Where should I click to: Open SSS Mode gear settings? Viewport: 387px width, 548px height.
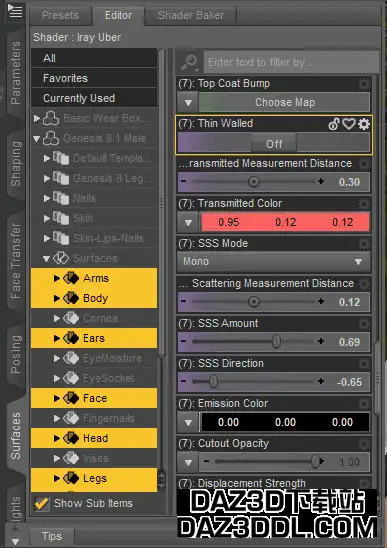364,243
